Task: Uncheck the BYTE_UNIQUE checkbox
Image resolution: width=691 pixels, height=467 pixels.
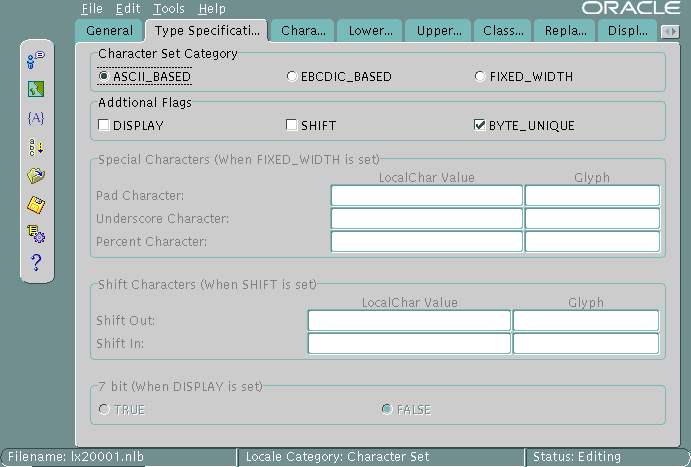Action: tap(480, 125)
